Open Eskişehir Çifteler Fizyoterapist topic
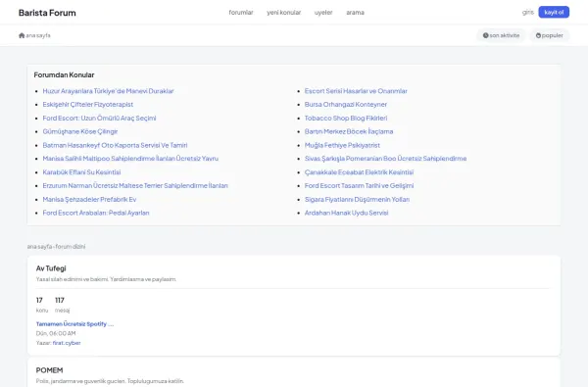Viewport: 588px width, 387px height. [88, 105]
